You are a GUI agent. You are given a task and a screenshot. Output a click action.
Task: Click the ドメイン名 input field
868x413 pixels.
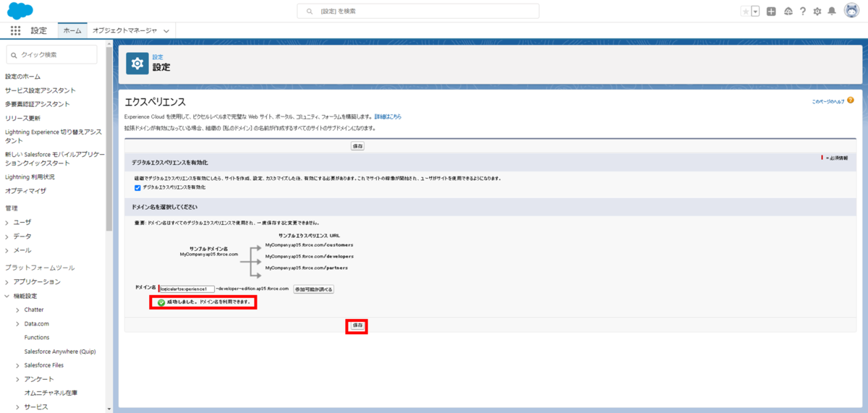186,289
